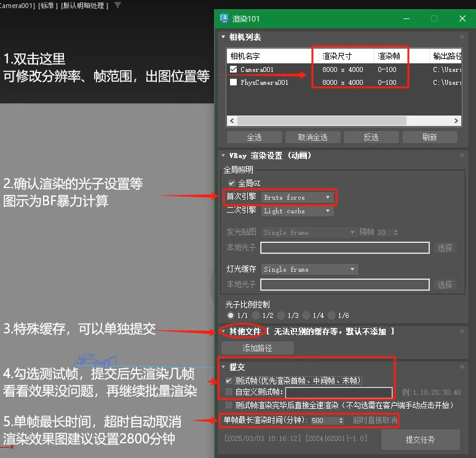Select the 1/3 photon ratio radio button
Screen dimensions: 476x458
[x=281, y=315]
